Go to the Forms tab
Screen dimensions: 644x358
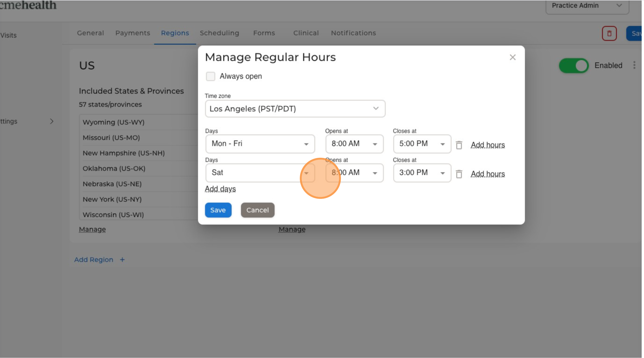264,33
